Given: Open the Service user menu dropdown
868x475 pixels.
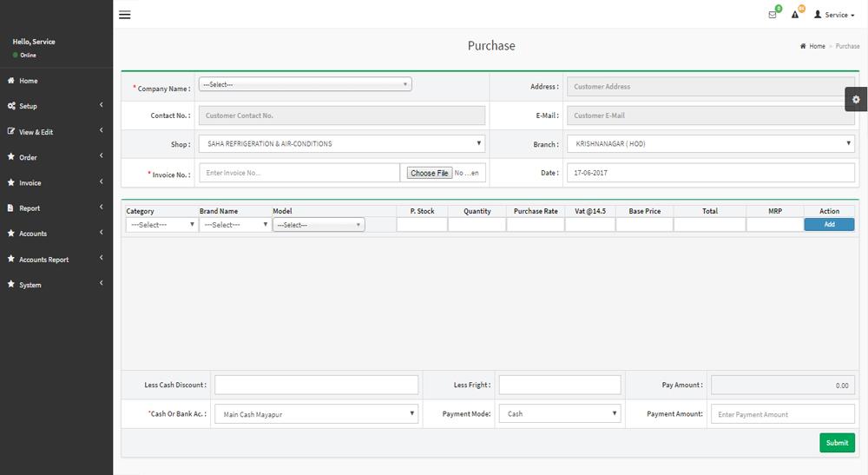Looking at the screenshot, I should click(834, 15).
